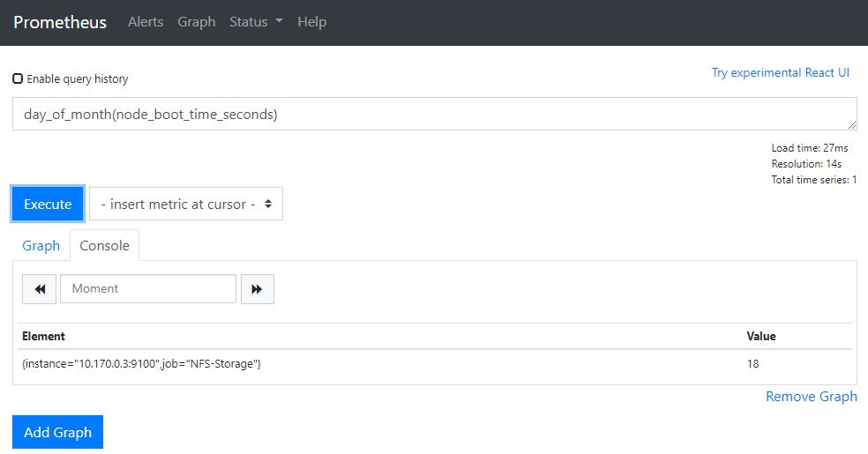Click the Moment time input field
Image resolution: width=868 pixels, height=454 pixels.
tap(148, 289)
